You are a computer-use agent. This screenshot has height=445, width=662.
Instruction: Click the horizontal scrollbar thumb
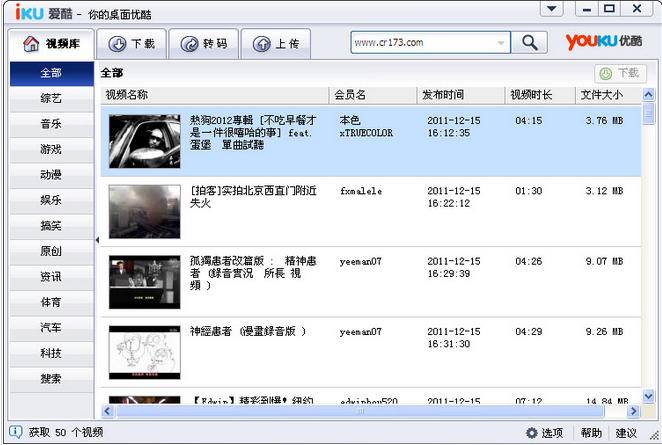coord(360,411)
